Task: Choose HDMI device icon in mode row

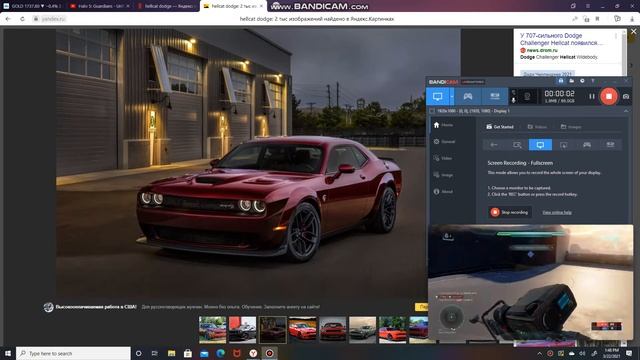Action: (x=610, y=145)
